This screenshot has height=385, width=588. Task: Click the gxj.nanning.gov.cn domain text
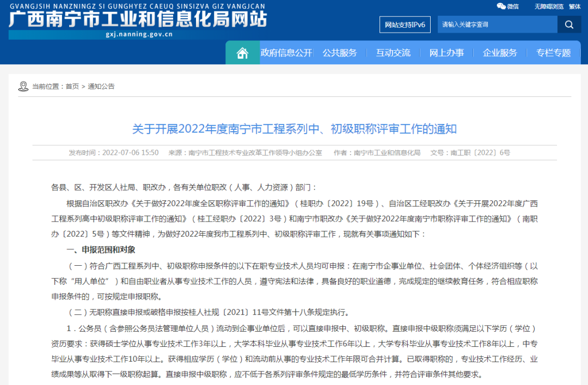pyautogui.click(x=139, y=34)
